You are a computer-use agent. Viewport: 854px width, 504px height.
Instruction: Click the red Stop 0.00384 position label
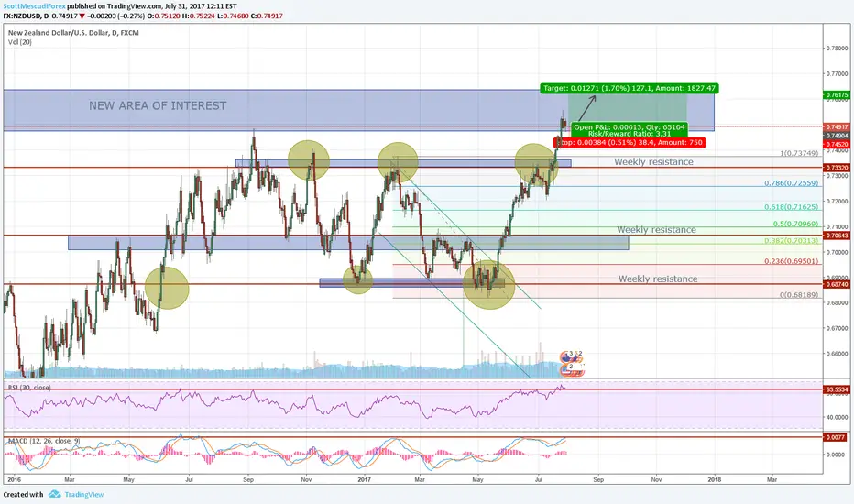(630, 142)
